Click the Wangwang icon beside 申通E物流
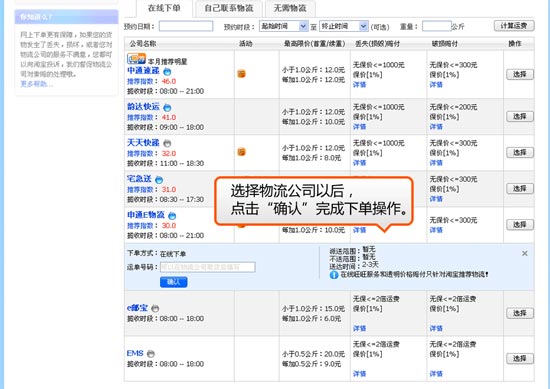Image resolution: width=550 pixels, height=389 pixels. [x=172, y=216]
